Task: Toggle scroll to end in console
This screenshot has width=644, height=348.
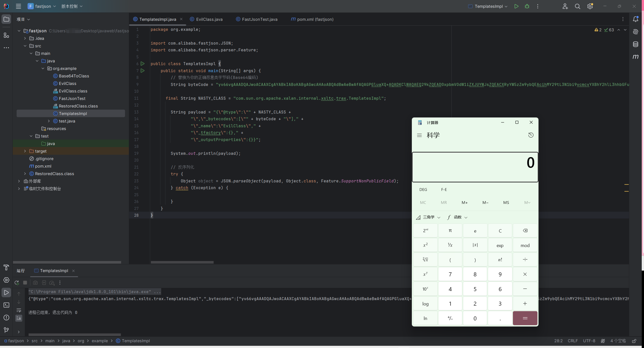Action: tap(19, 318)
